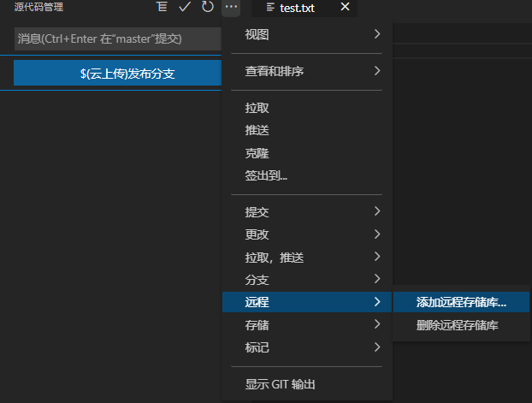Select 显示 GIT 输出 menu entry
Viewport: 532px width, 403px height.
(x=307, y=384)
